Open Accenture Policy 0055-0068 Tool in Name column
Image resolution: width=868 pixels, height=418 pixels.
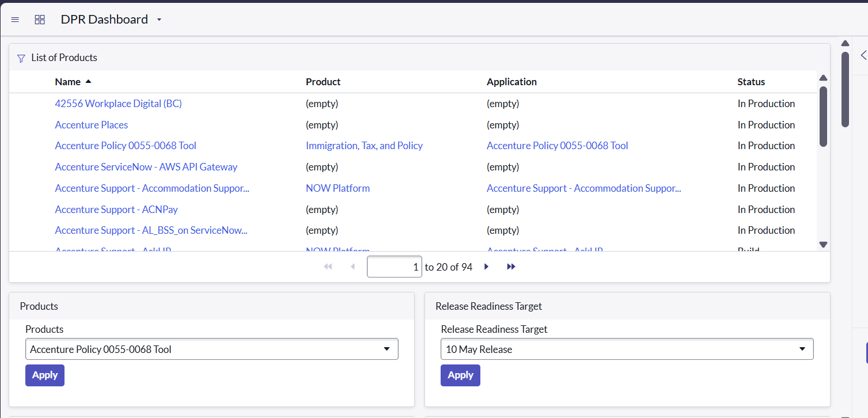coord(126,146)
